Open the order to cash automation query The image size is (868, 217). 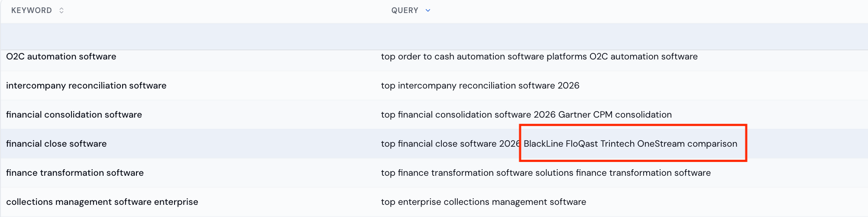(x=539, y=56)
